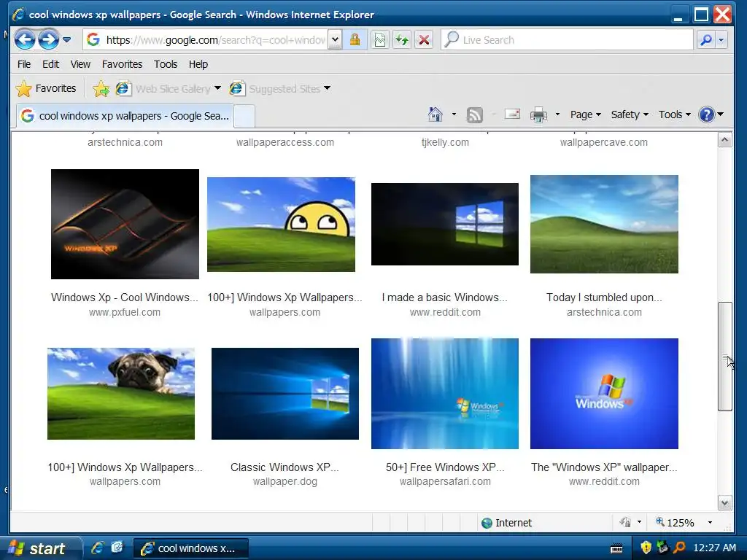Viewport: 747px width, 560px height.
Task: Open the wallpapersafari blue streaks thumbnail
Action: [x=445, y=393]
